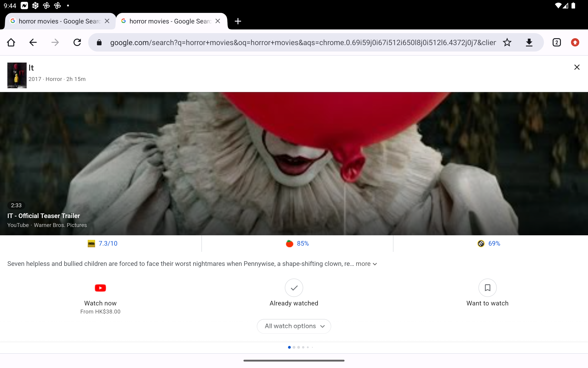
Task: Open a new tab with plus
Action: [x=238, y=21]
